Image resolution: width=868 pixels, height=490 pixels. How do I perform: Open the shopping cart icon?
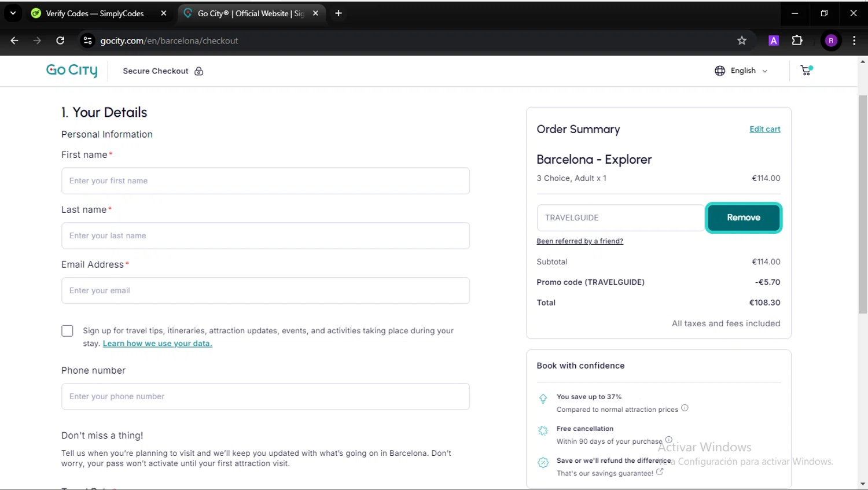(x=806, y=71)
